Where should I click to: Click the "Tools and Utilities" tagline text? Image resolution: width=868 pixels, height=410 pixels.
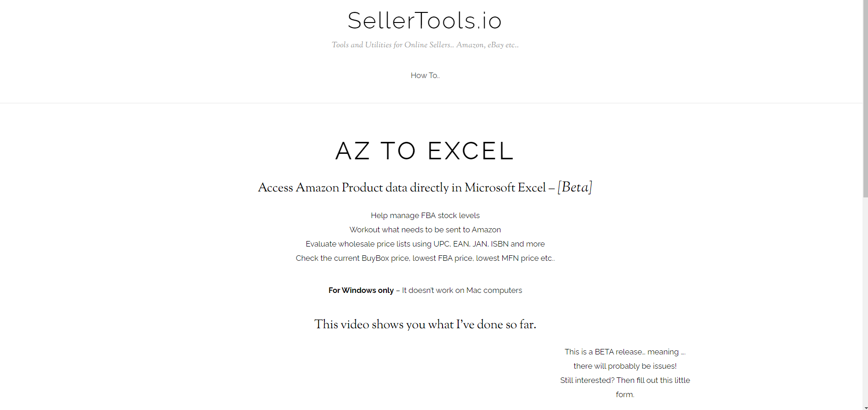(x=425, y=45)
